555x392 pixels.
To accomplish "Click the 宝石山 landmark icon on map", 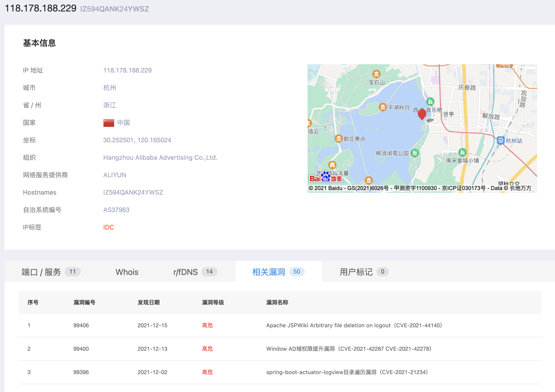I will pyautogui.click(x=376, y=74).
